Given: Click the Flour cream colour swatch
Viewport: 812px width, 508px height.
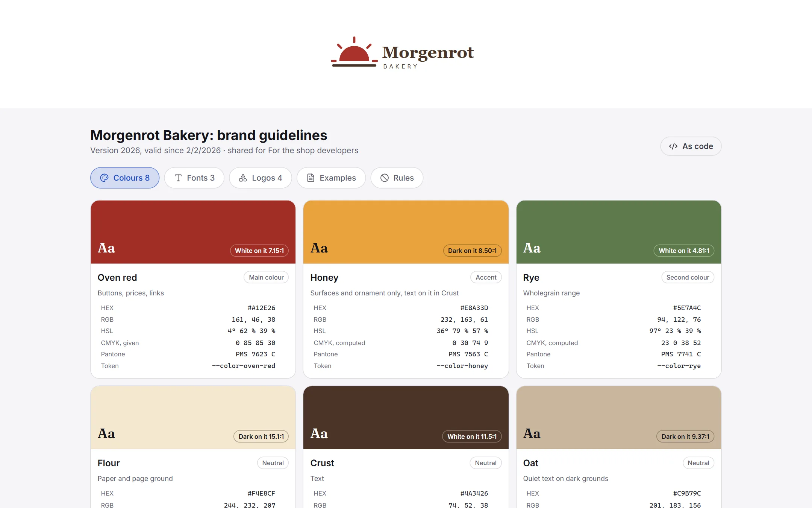Looking at the screenshot, I should (x=193, y=417).
